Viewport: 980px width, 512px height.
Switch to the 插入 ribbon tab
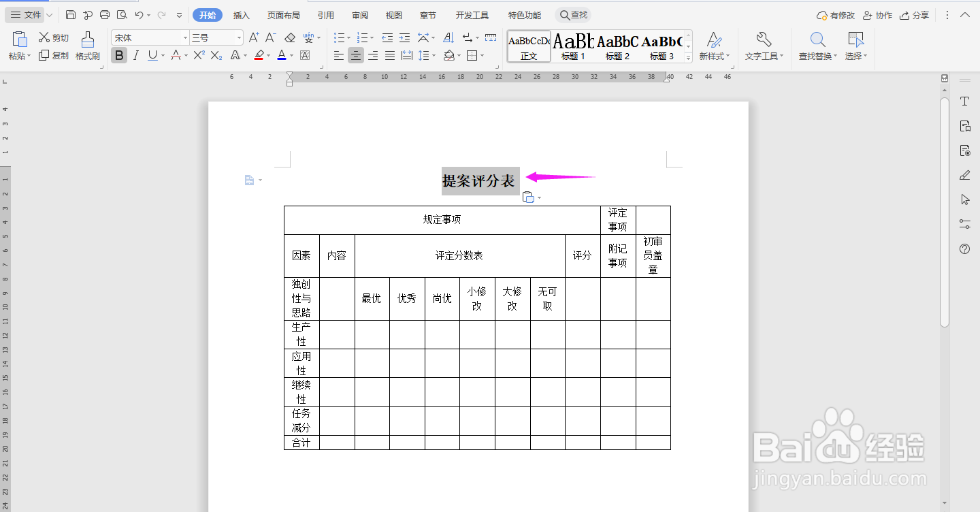(241, 15)
